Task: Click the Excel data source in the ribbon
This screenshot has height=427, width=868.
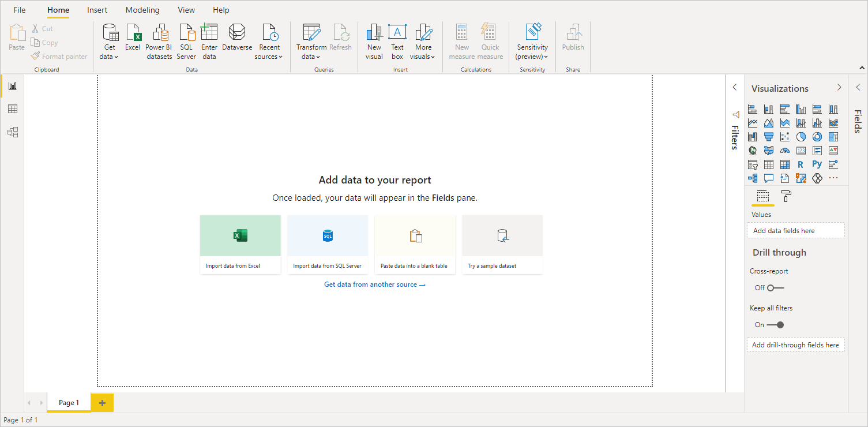Action: tap(133, 38)
